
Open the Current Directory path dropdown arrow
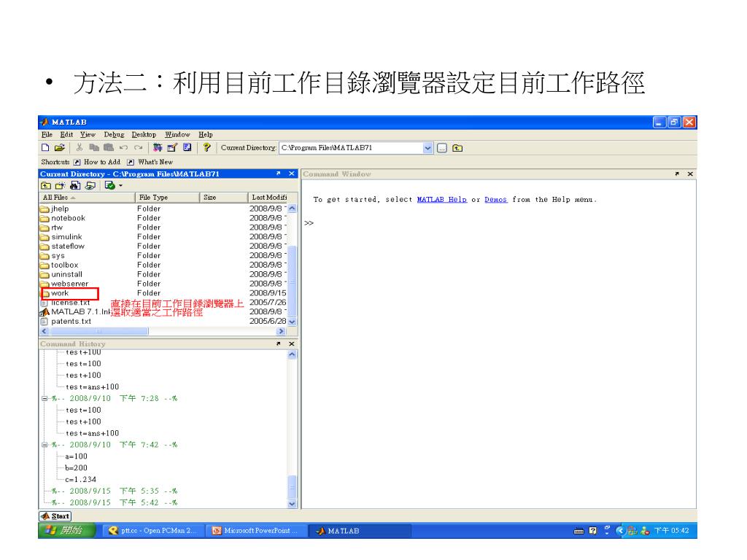tap(427, 148)
